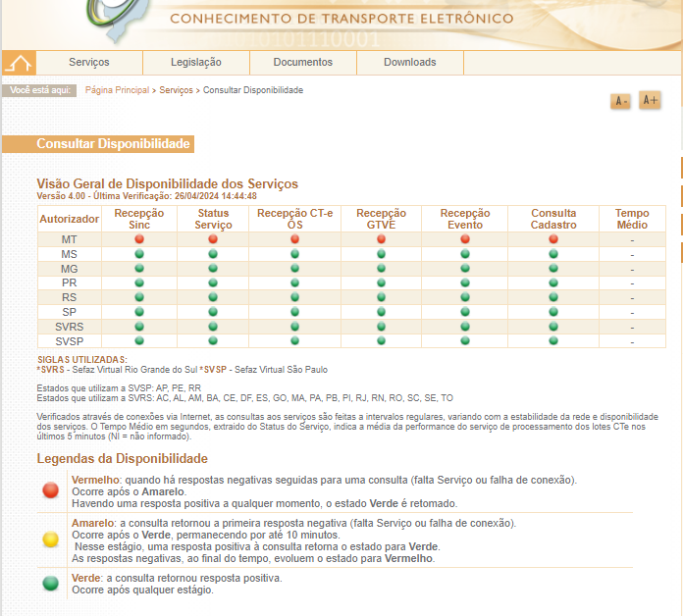Image resolution: width=683 pixels, height=616 pixels.
Task: Click the Consultar Disponibilidade page heading
Action: (113, 143)
